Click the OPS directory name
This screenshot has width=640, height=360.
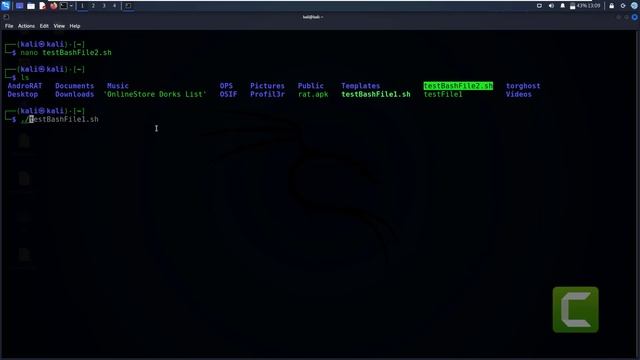(x=226, y=86)
